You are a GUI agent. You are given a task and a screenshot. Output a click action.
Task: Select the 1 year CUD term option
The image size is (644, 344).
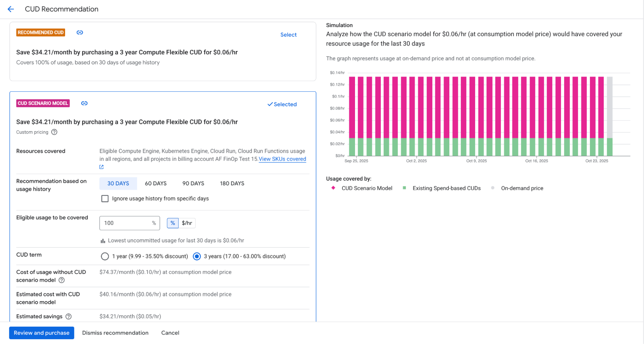(x=105, y=256)
